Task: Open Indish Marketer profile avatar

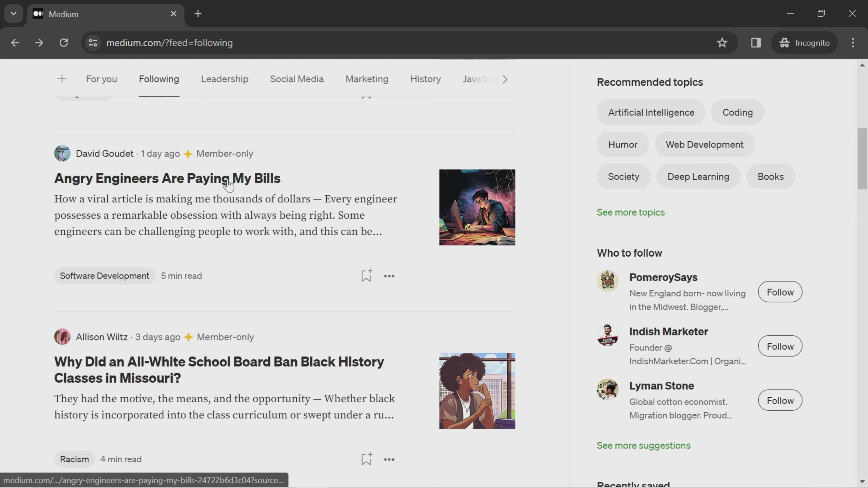Action: point(608,335)
